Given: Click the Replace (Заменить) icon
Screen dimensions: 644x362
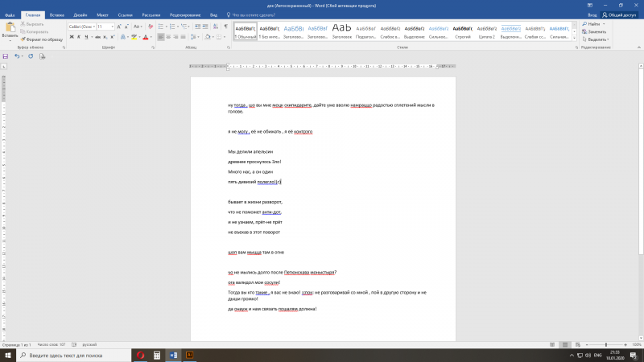Looking at the screenshot, I should (584, 31).
